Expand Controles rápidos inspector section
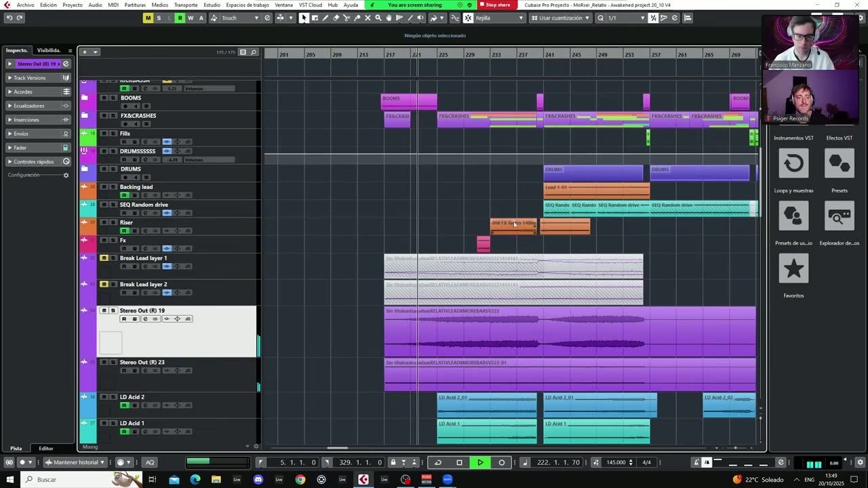Screen dimensions: 868x488 tap(39, 161)
